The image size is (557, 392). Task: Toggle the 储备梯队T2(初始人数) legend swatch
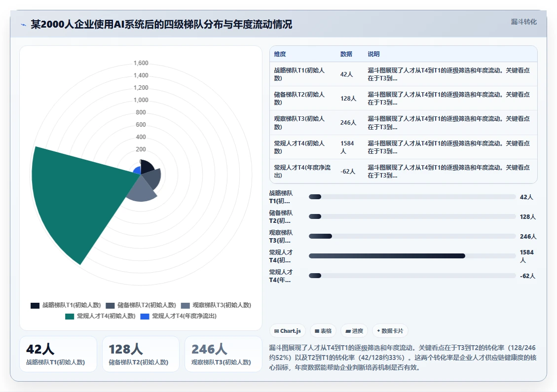pos(110,305)
